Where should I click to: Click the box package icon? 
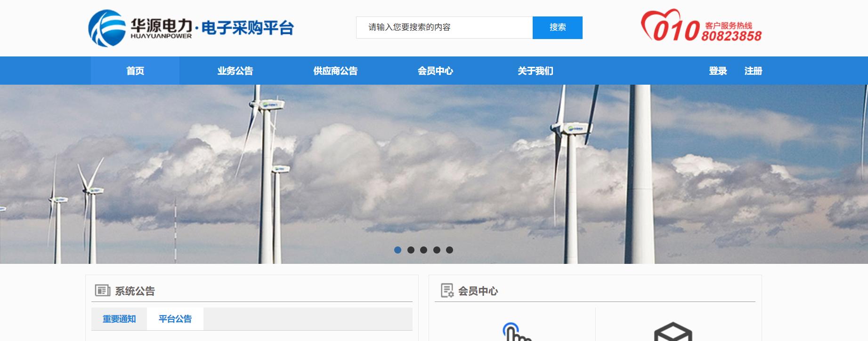tap(673, 332)
